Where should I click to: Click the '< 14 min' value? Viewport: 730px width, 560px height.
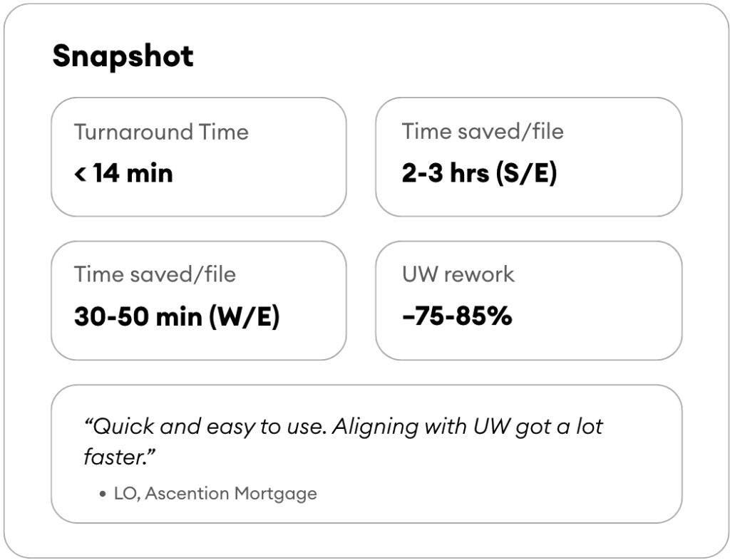[x=124, y=174]
